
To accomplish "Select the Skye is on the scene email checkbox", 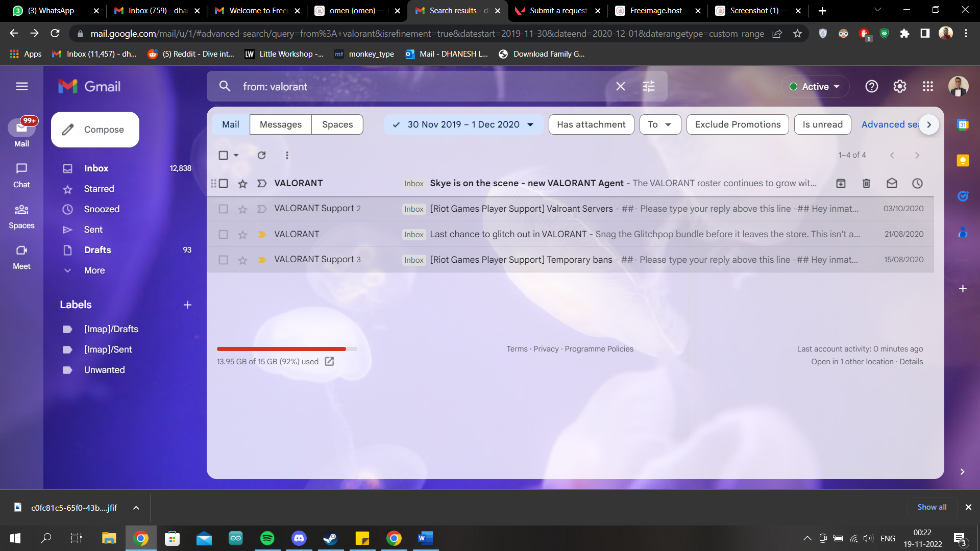I will point(223,183).
